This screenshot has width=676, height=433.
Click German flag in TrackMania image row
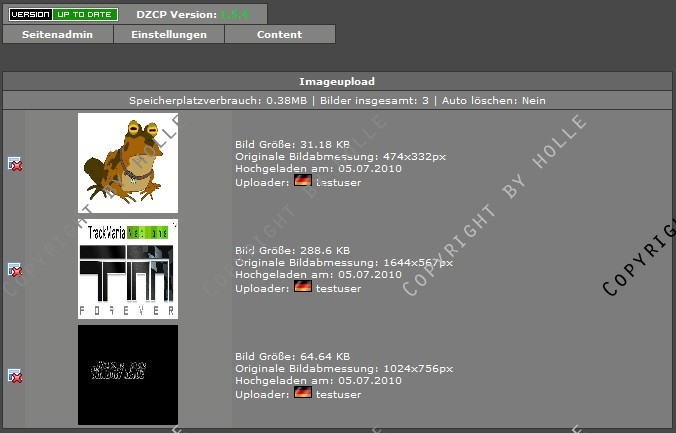tap(302, 287)
